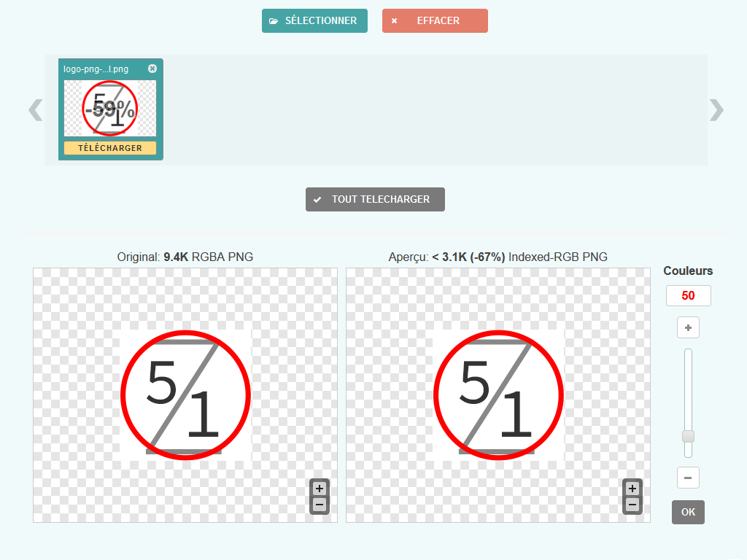This screenshot has height=560, width=747.
Task: Zoom out on the Aperçu preview
Action: point(632,505)
